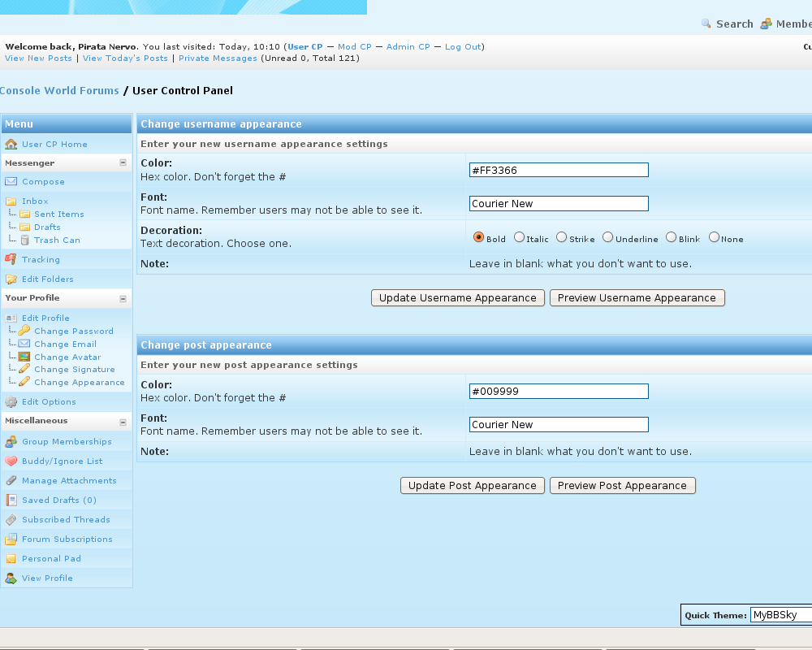
Task: Click the User CP Home house icon
Action: point(11,145)
